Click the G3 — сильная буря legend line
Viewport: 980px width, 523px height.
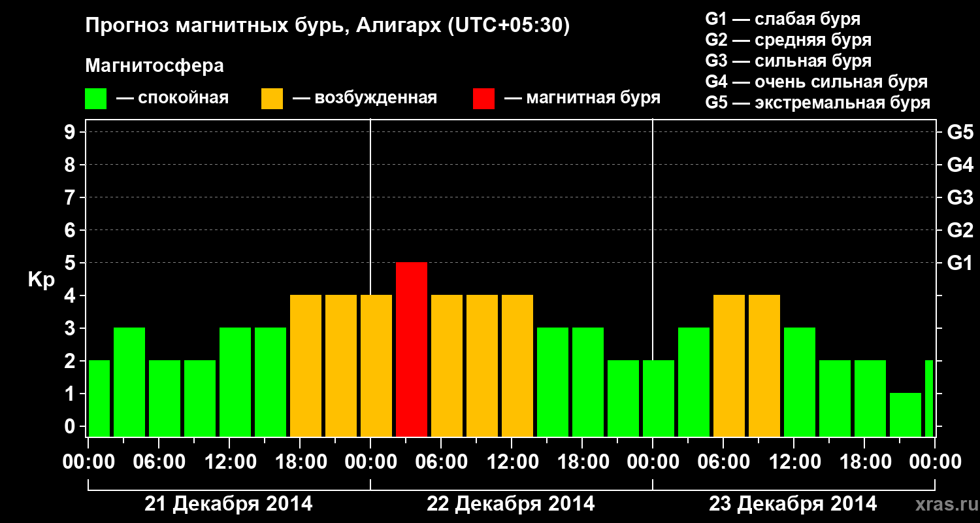pos(788,61)
